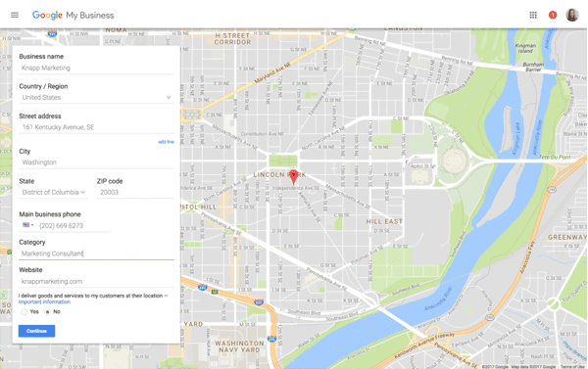This screenshot has height=369, width=588.
Task: Focus the Business name field
Action: [96, 68]
